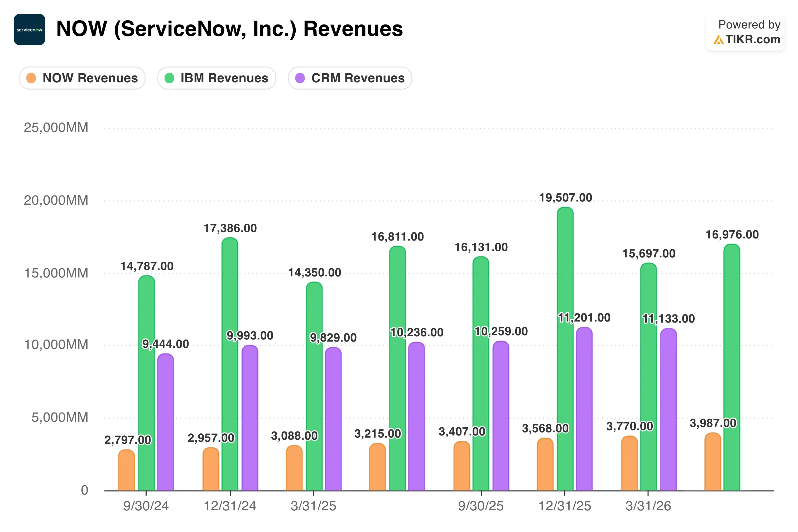Click the 3,088.00 value label

(x=294, y=436)
